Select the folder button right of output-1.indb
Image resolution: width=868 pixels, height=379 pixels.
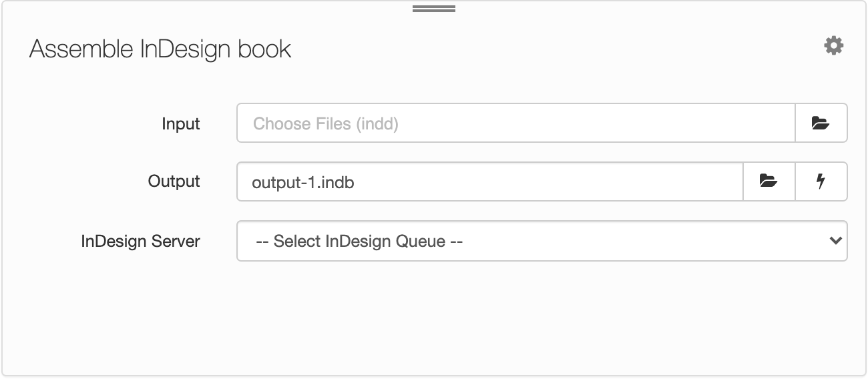[769, 181]
